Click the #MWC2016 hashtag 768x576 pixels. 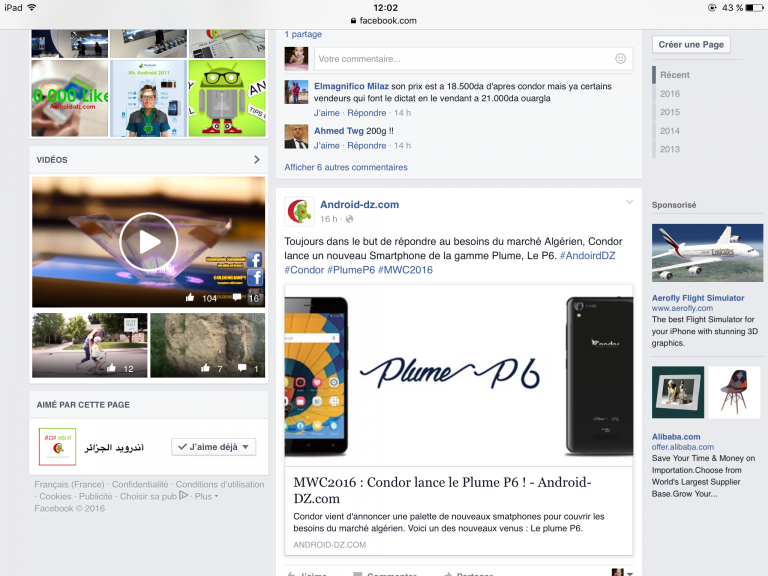[405, 270]
